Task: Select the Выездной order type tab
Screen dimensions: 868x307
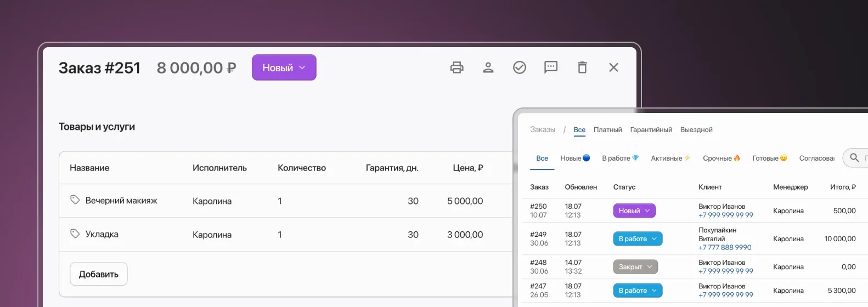Action: pyautogui.click(x=696, y=130)
